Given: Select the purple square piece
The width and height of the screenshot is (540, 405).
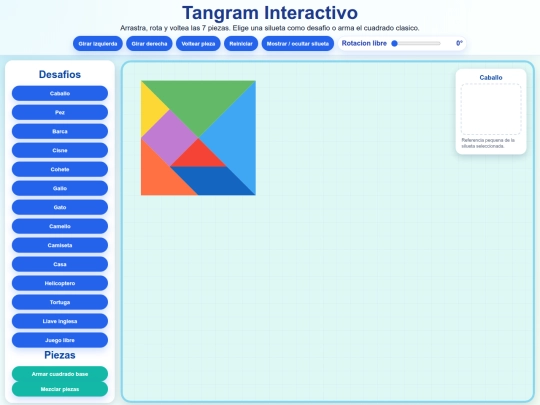Looking at the screenshot, I should 170,138.
